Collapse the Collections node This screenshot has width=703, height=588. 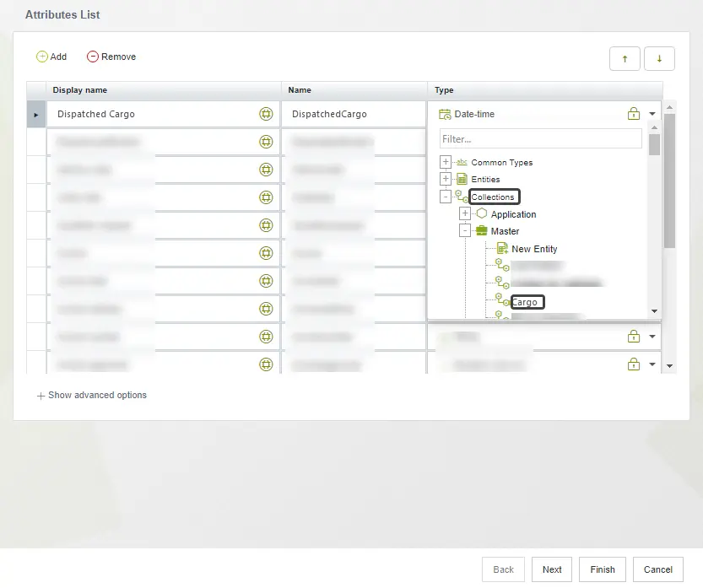[x=446, y=197]
